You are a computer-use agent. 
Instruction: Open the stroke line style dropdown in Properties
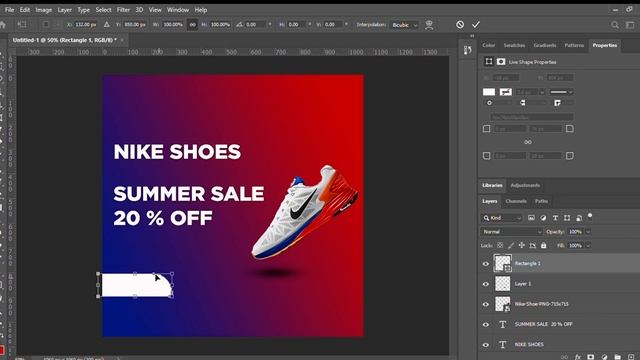click(561, 92)
